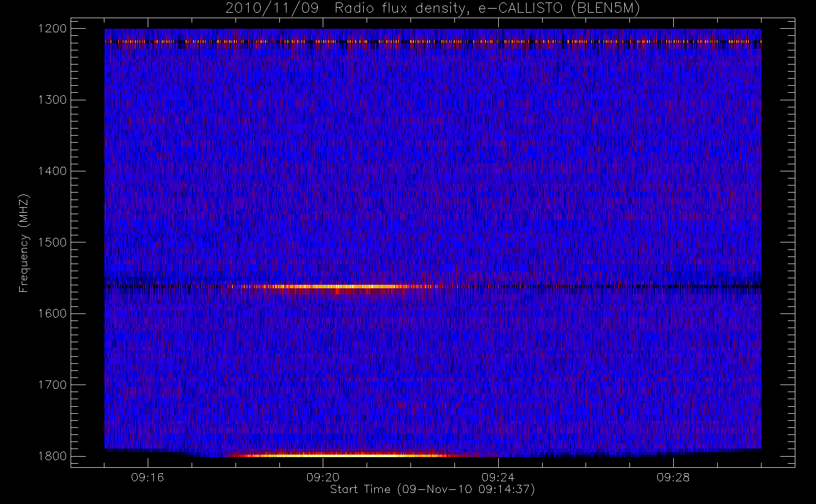
Task: Click the 1800 frequency tick label
Action: (x=52, y=456)
